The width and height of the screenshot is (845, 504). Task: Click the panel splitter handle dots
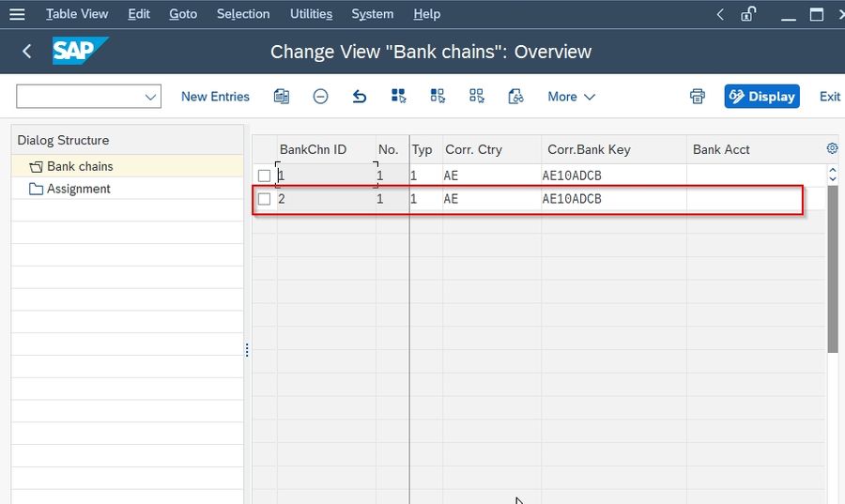pyautogui.click(x=247, y=350)
